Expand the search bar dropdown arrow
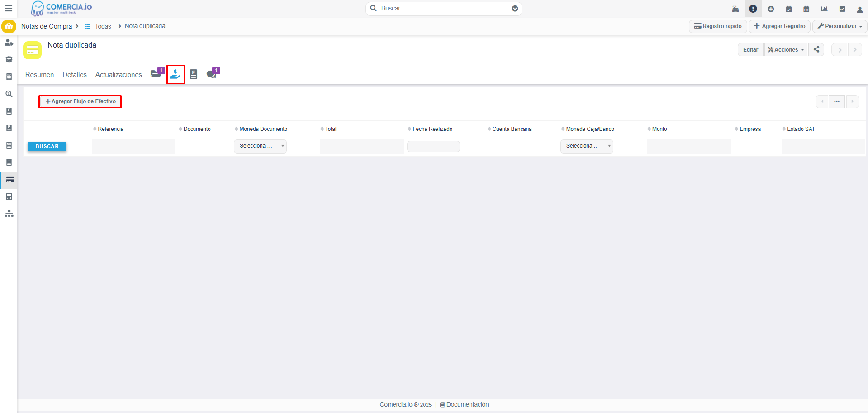868x413 pixels. [x=515, y=9]
